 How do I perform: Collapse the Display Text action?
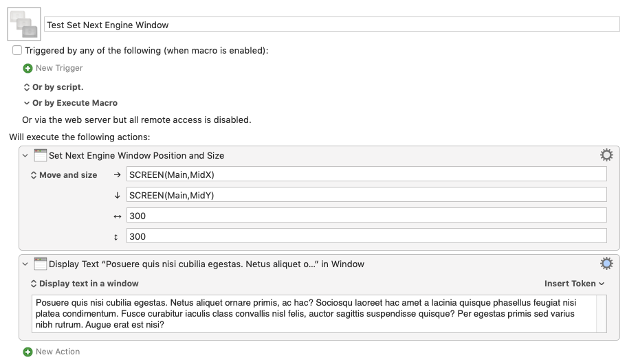[26, 264]
